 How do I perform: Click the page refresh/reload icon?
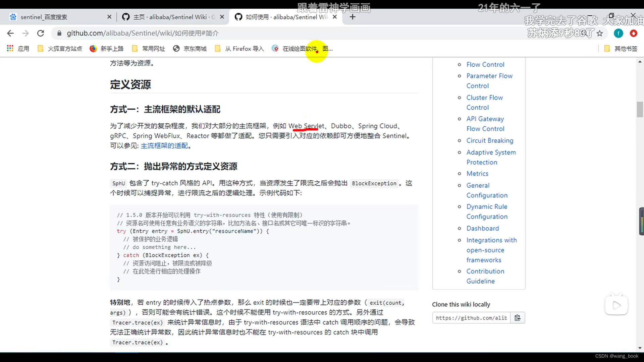[x=40, y=33]
